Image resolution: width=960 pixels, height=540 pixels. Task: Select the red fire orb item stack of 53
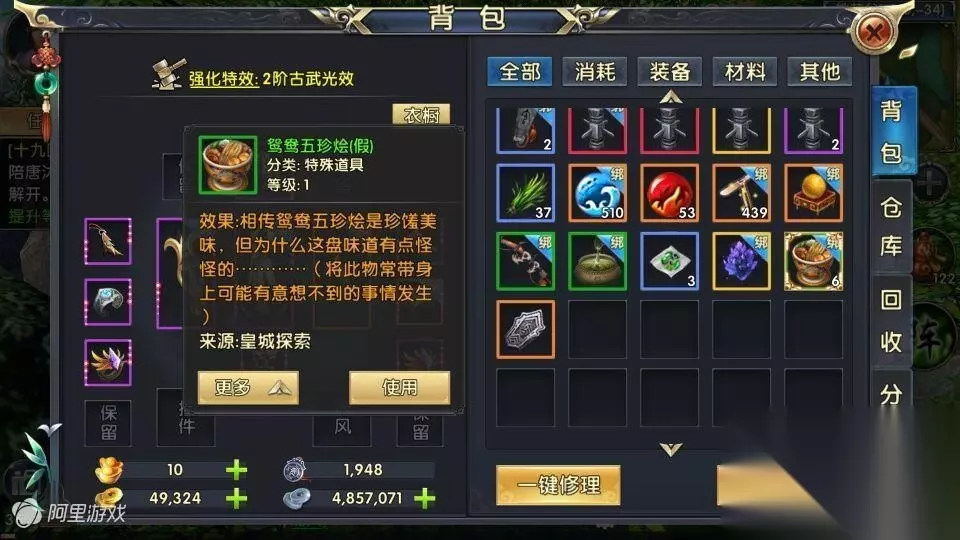pyautogui.click(x=669, y=193)
